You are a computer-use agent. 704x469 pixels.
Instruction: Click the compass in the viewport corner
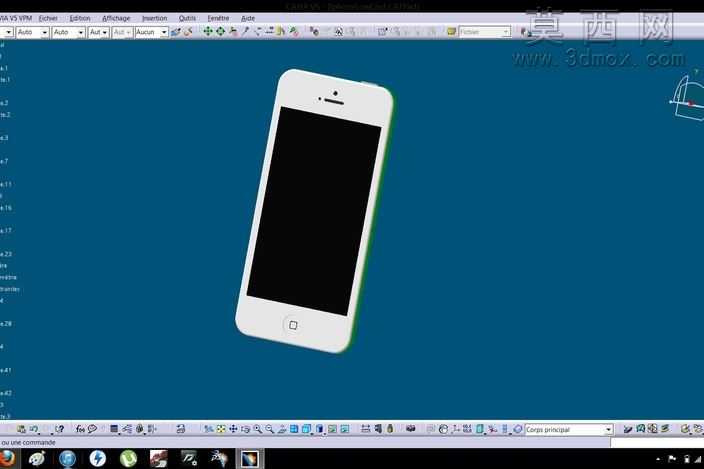(687, 98)
